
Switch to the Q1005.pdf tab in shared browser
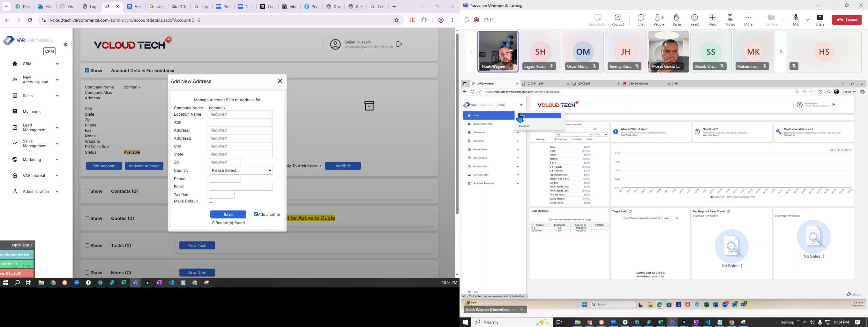(596, 84)
